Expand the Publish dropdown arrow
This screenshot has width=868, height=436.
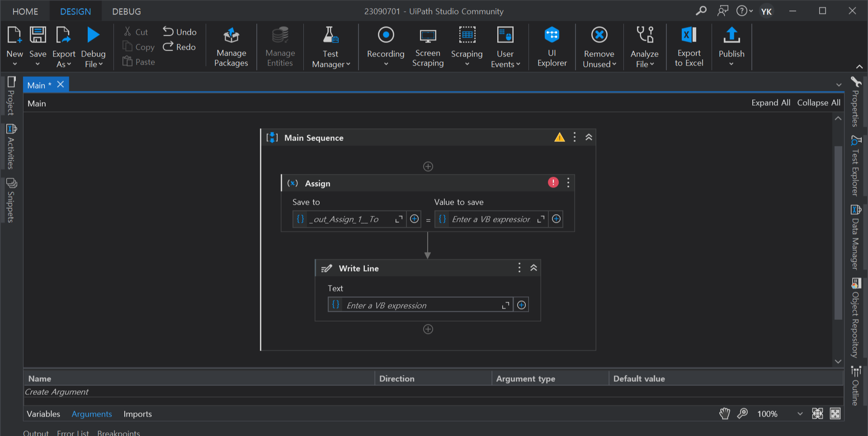pos(731,64)
